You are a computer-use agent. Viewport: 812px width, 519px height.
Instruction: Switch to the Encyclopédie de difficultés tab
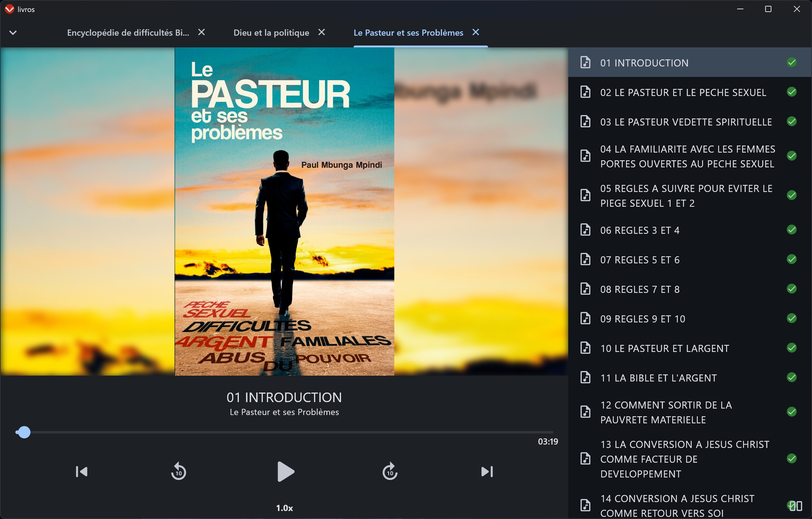[128, 33]
